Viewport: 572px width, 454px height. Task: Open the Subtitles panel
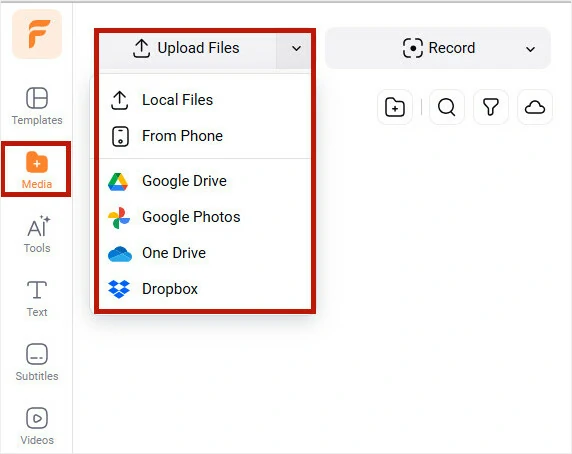[37, 362]
